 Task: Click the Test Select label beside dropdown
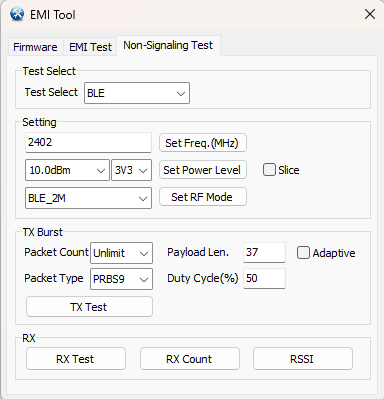[x=51, y=92]
